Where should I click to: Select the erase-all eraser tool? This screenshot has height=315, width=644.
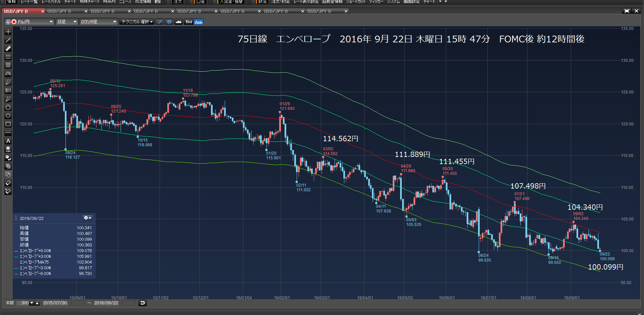coord(8,191)
